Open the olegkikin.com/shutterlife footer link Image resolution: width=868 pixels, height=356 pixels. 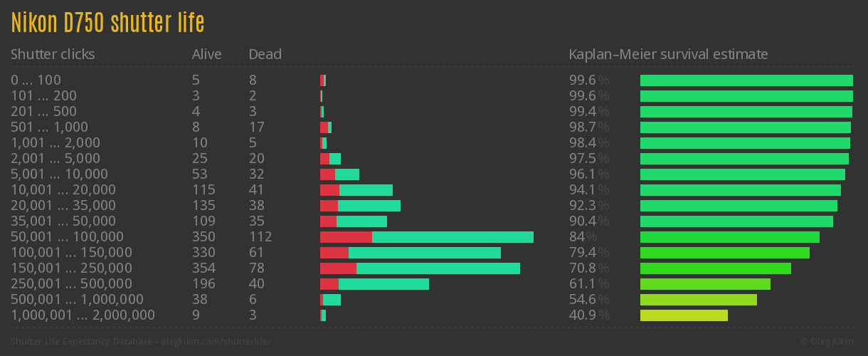(x=141, y=342)
